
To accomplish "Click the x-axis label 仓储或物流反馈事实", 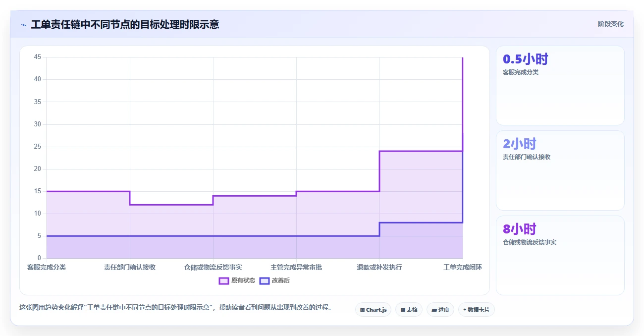I will tap(213, 267).
